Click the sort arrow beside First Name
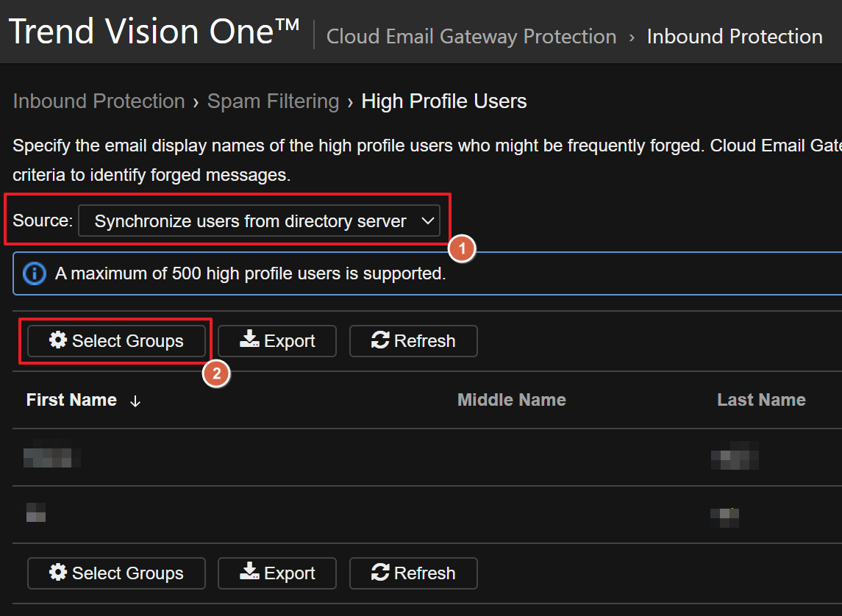This screenshot has width=842, height=616. 135,401
